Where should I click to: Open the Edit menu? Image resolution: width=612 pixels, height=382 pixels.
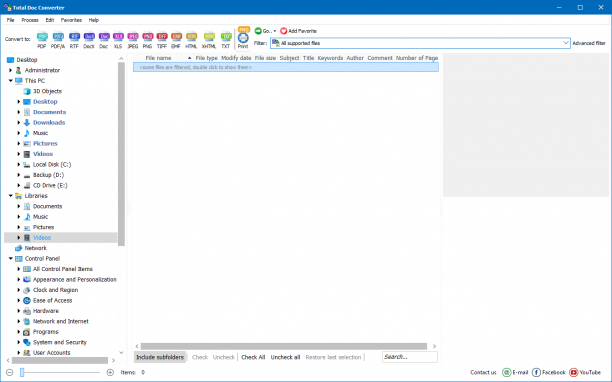(50, 20)
